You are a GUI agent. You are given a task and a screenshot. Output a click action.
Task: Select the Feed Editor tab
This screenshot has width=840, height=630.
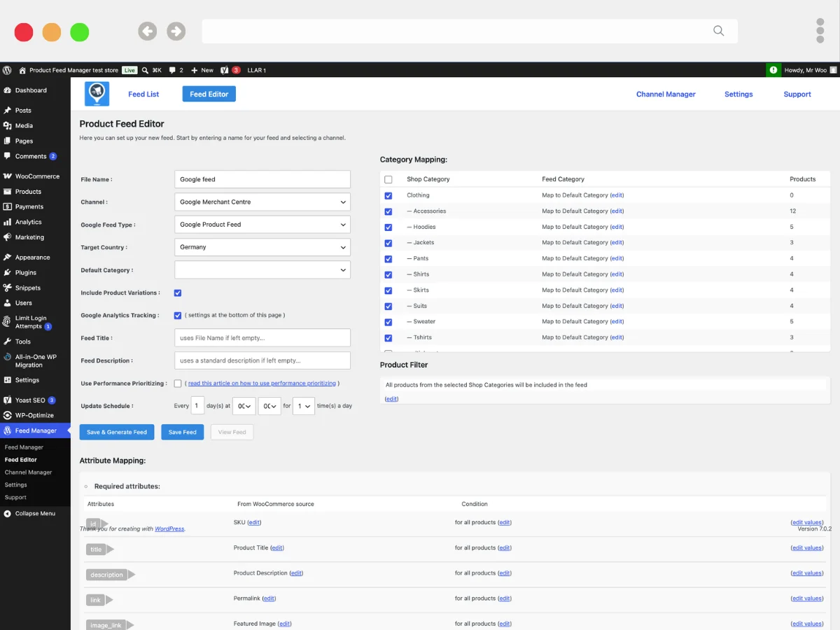(x=209, y=94)
